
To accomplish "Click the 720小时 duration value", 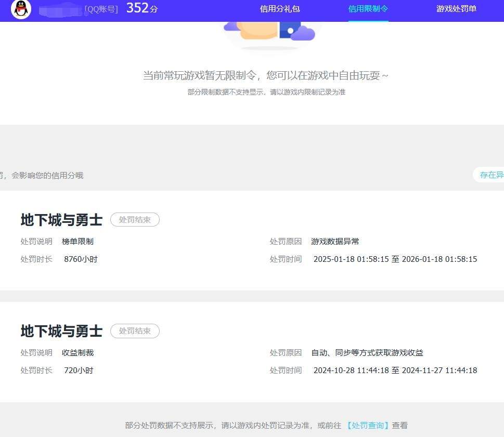I will pyautogui.click(x=79, y=370).
